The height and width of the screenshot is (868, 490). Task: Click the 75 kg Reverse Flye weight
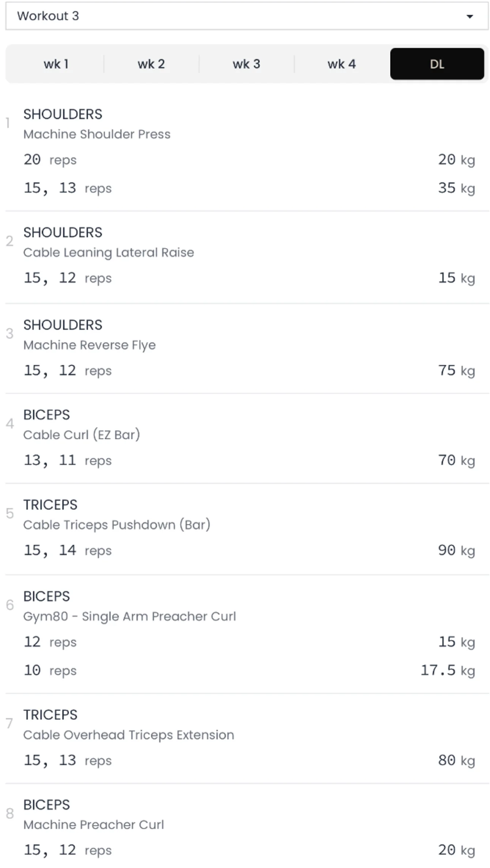[456, 371]
